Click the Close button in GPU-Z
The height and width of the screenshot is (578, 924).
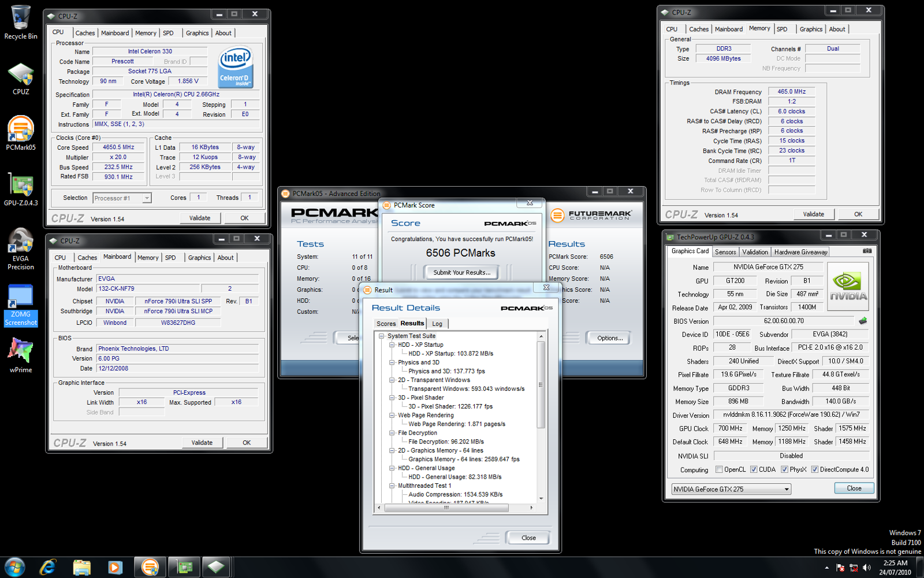pyautogui.click(x=854, y=488)
